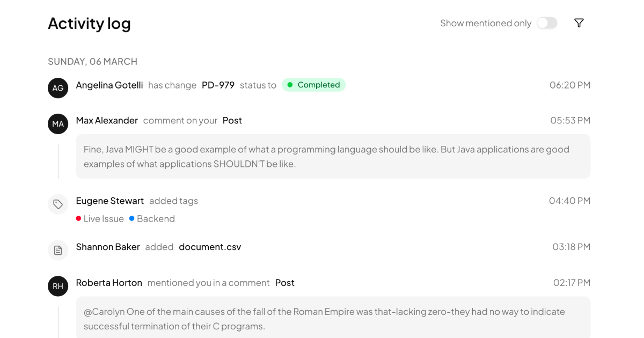Click Max Alexander's MA avatar
Screen dimensions: 644x338
(x=58, y=123)
